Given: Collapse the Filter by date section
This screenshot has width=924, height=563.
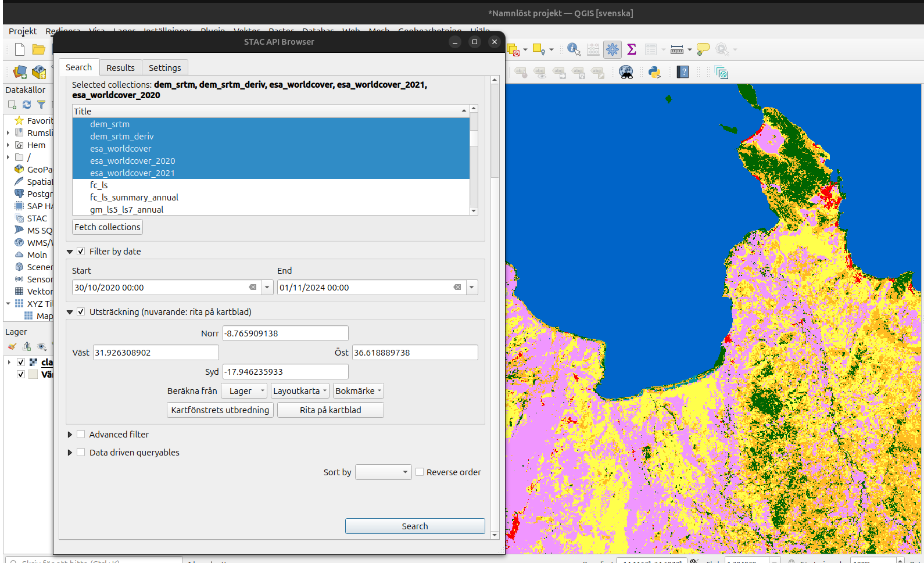Looking at the screenshot, I should (70, 252).
